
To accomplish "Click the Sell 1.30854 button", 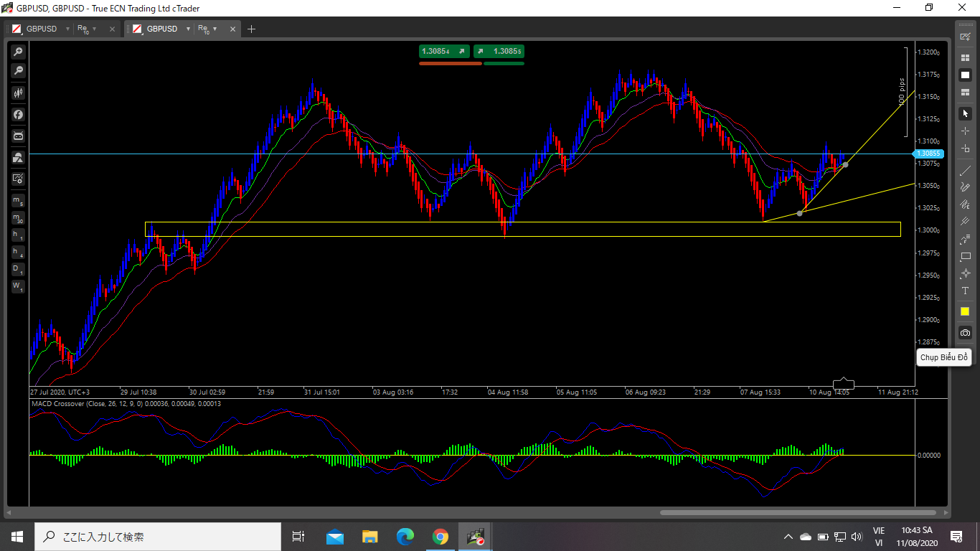I will coord(444,51).
